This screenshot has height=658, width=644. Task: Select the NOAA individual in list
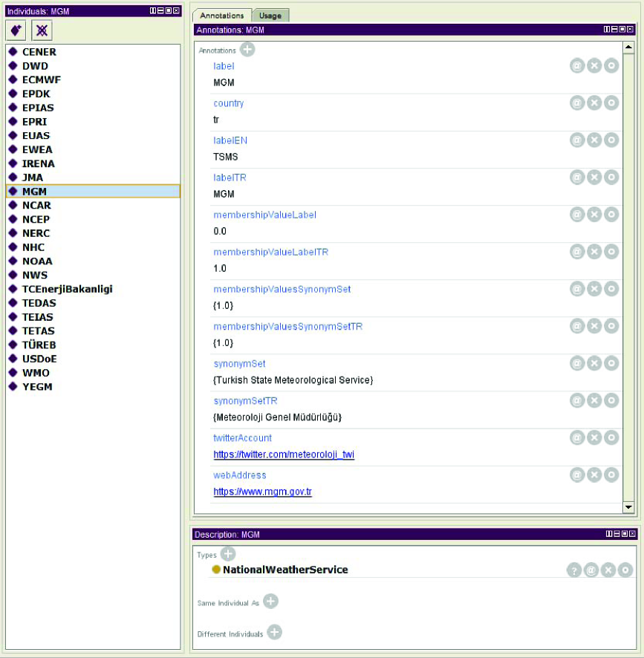click(37, 261)
